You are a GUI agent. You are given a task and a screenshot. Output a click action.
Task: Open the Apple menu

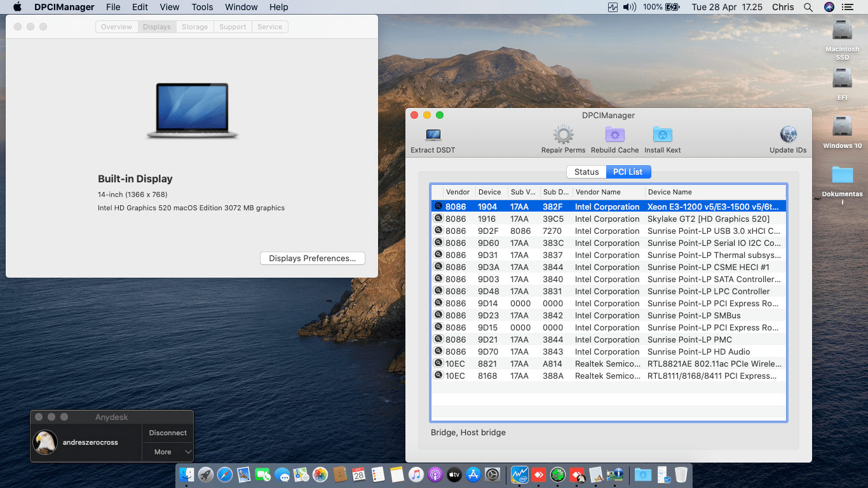[17, 7]
